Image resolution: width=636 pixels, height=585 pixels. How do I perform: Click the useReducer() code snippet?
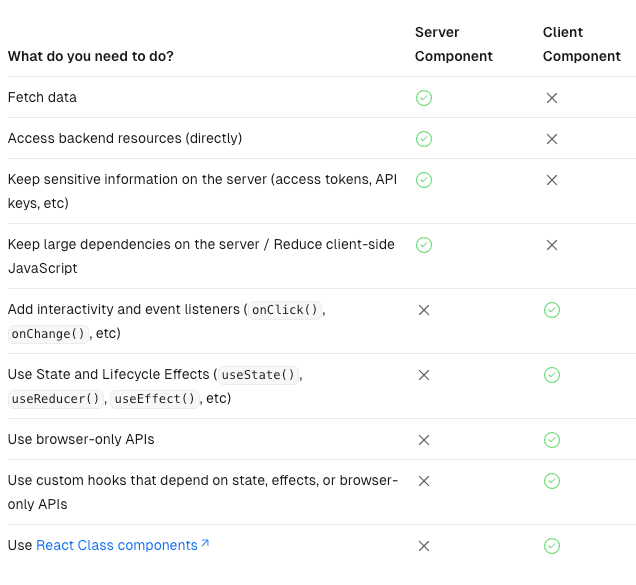pyautogui.click(x=56, y=399)
